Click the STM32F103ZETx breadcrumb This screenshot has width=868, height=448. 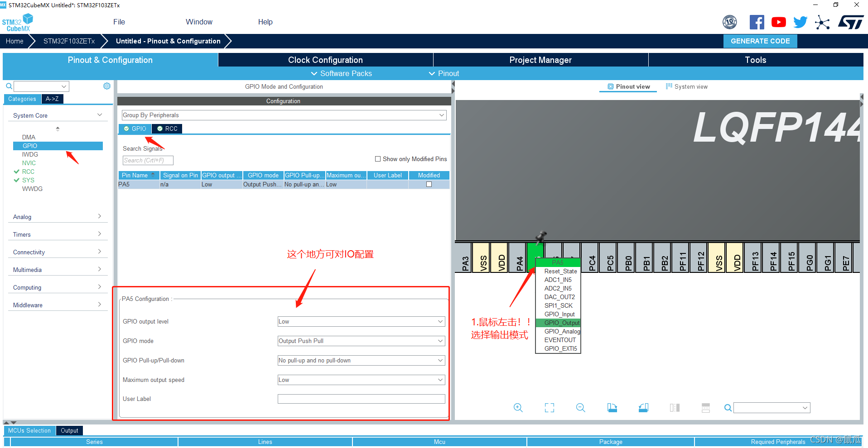point(69,41)
